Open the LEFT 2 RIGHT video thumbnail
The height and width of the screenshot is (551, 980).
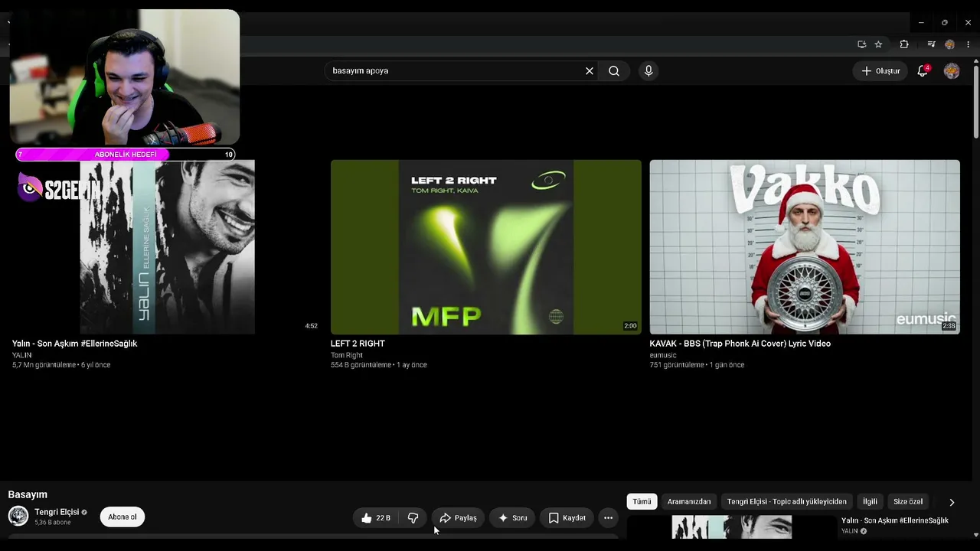click(x=486, y=247)
